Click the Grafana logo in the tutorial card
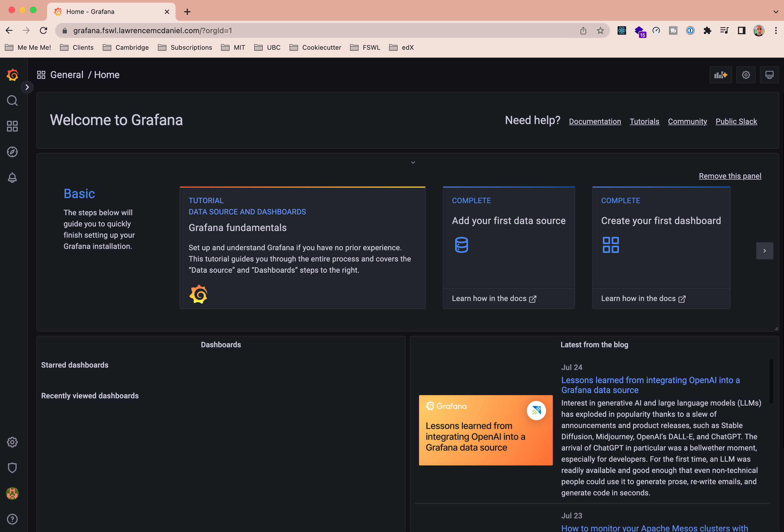Screen dimensions: 784x532 point(198,294)
